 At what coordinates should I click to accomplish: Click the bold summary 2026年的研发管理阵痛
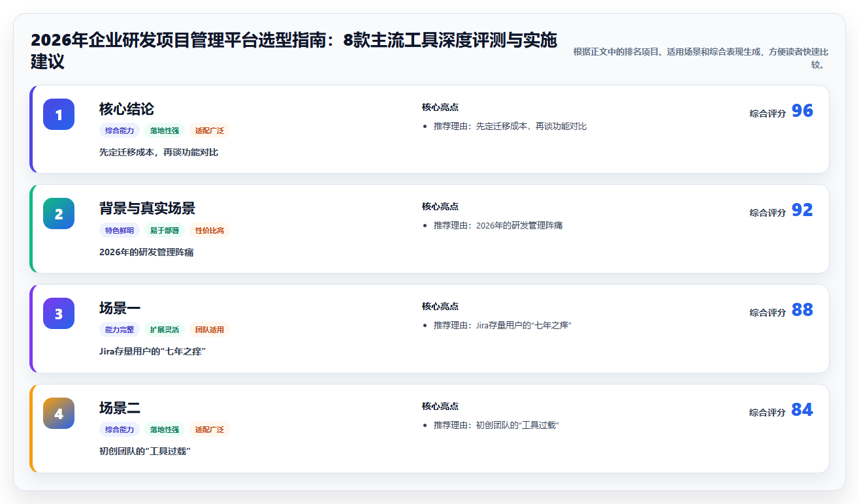(x=146, y=252)
